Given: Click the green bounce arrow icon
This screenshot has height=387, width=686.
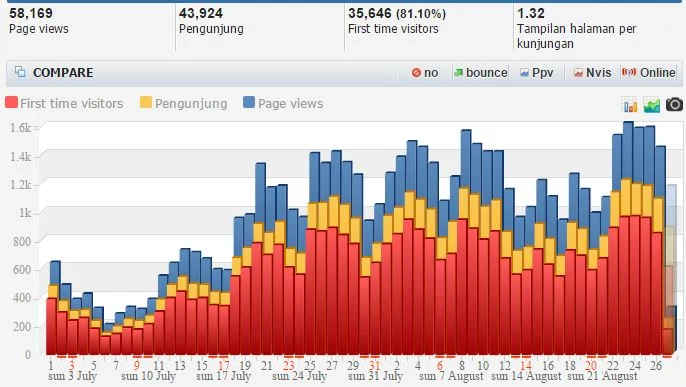Looking at the screenshot, I should 458,73.
